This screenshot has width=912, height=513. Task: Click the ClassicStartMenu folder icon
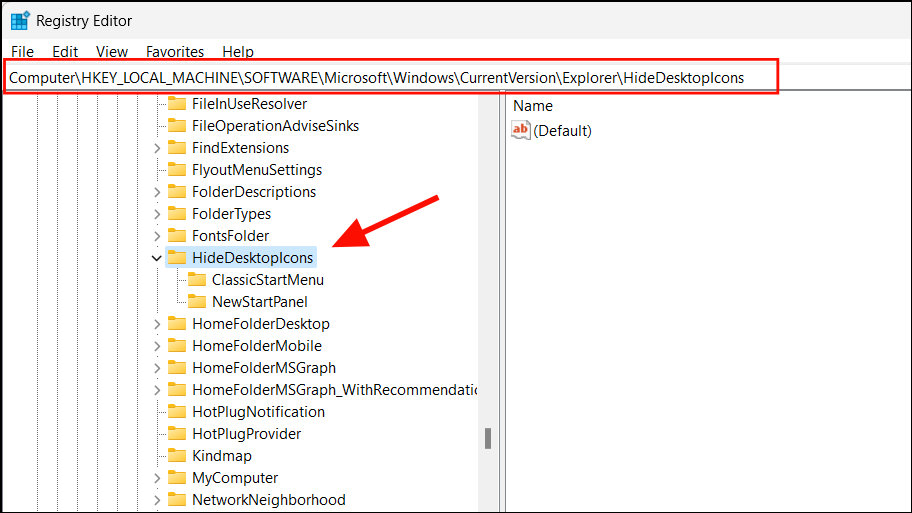(x=197, y=280)
